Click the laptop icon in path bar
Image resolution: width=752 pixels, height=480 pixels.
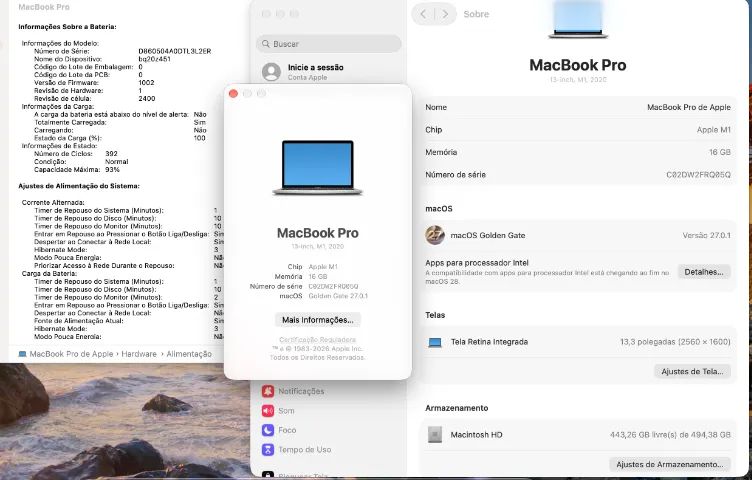[22, 354]
